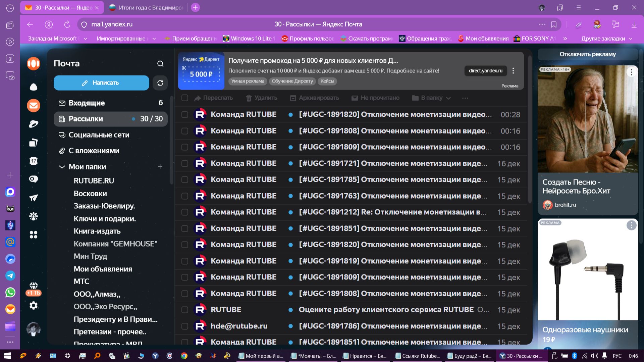Click the Переслать toolbar button
This screenshot has width=644, height=362.
pos(213,98)
